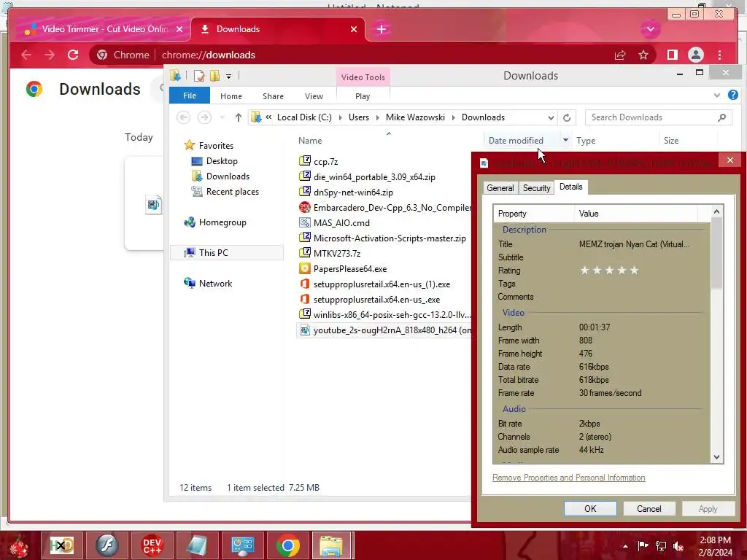Viewport: 747px width, 560px height.
Task: Click the Search Downloads input field
Action: pyautogui.click(x=651, y=117)
